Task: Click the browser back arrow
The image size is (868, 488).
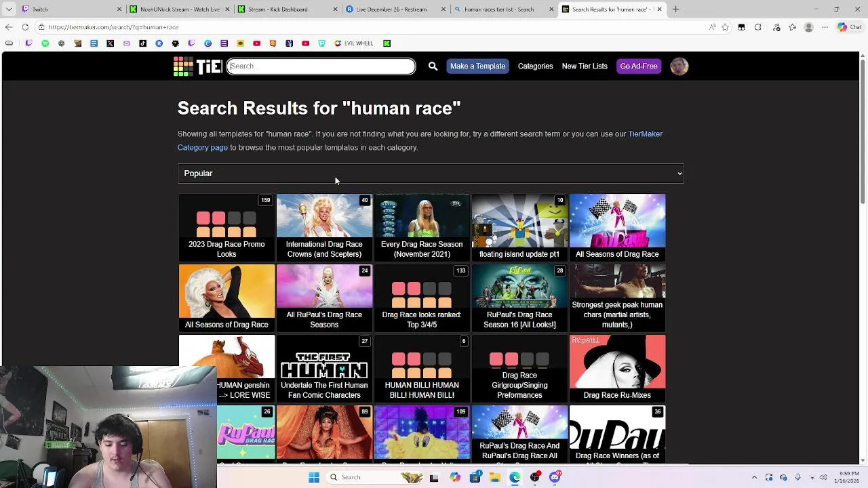Action: coord(9,27)
